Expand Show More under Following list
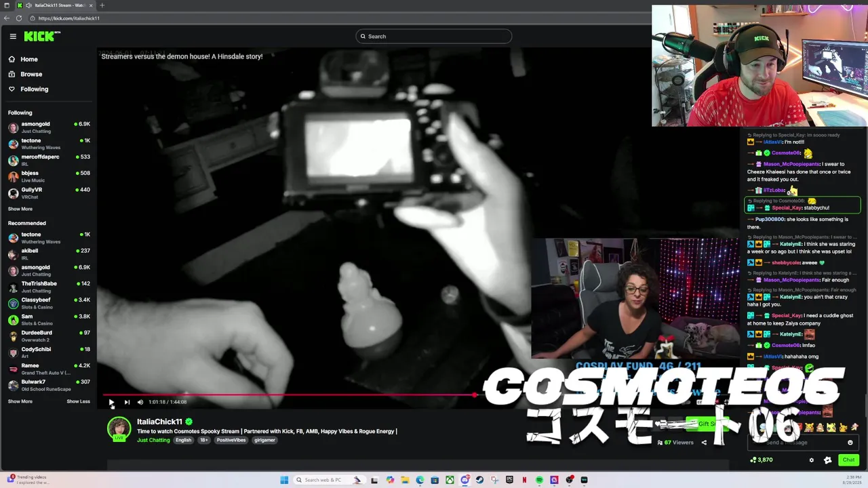 click(x=20, y=209)
